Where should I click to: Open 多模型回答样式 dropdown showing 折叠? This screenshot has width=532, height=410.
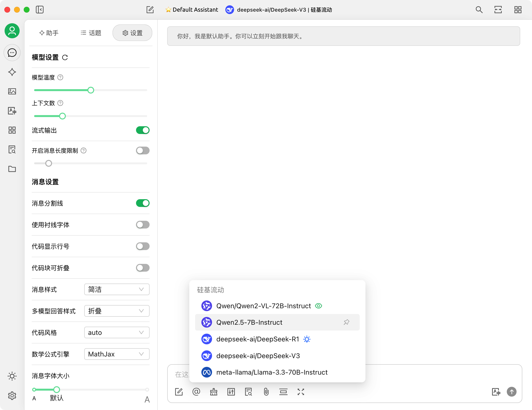click(117, 311)
